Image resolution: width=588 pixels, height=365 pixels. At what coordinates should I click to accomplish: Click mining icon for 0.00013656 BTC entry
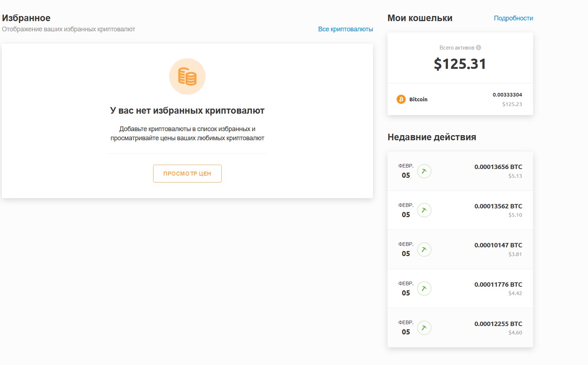click(424, 171)
